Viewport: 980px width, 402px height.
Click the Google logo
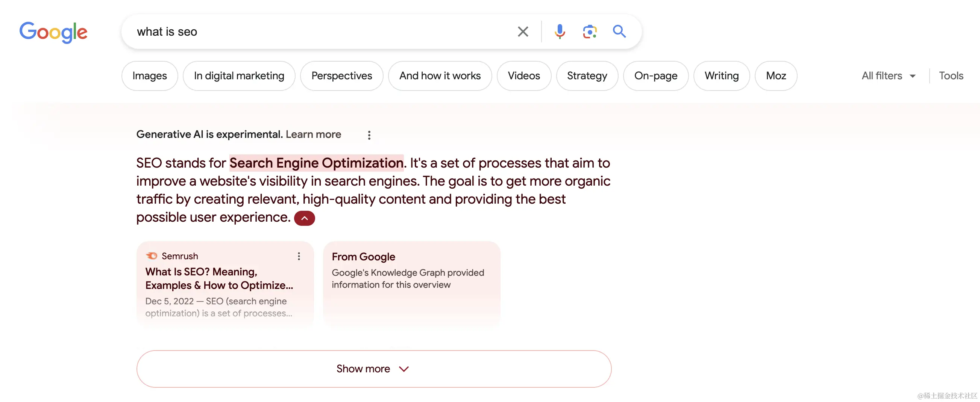[x=53, y=32]
